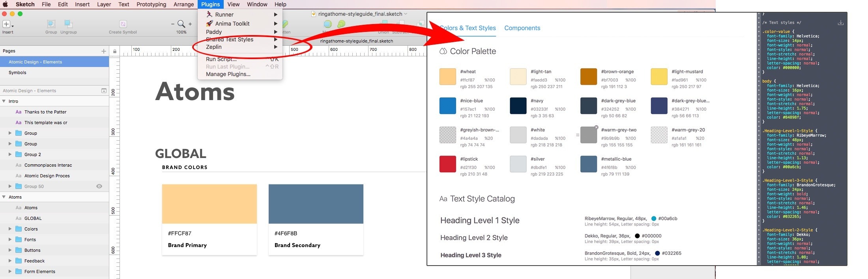The height and width of the screenshot is (279, 868).
Task: Expand the Colors folder
Action: point(10,229)
